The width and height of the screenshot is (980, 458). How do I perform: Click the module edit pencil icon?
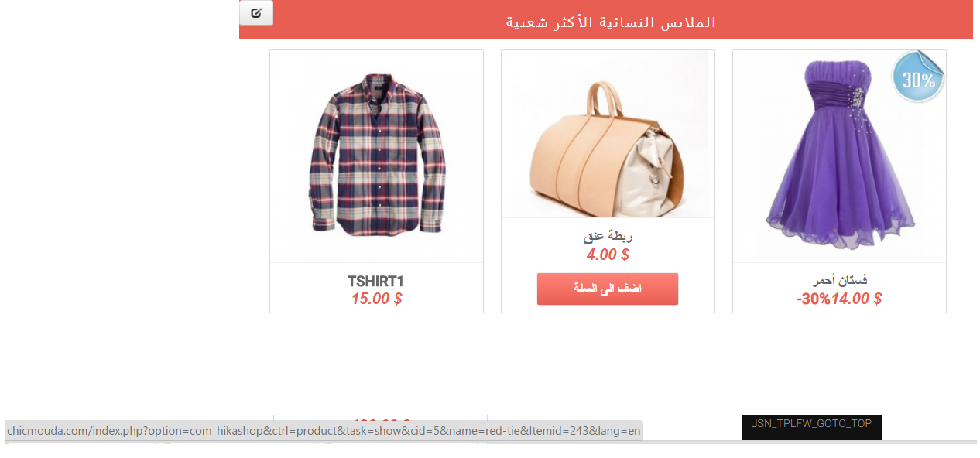click(x=256, y=13)
